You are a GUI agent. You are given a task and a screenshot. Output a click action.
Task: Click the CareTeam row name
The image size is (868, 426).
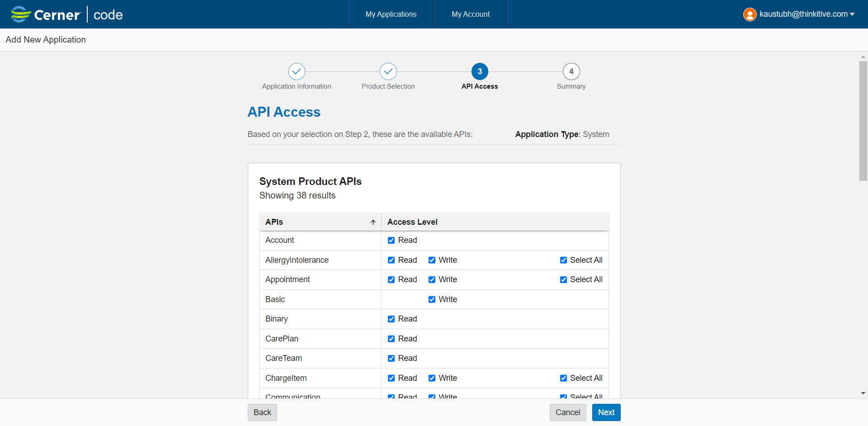[x=283, y=358]
